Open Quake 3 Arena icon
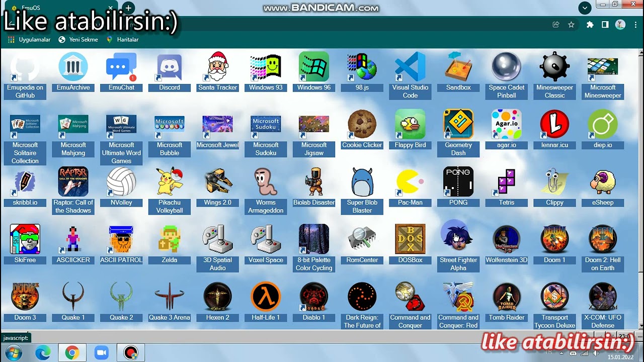The width and height of the screenshot is (644, 362). click(x=170, y=297)
